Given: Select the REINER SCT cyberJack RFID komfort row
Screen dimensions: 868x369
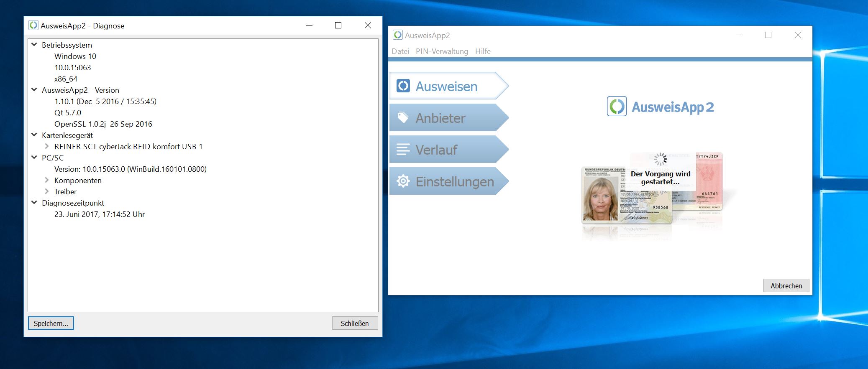Looking at the screenshot, I should click(x=128, y=146).
